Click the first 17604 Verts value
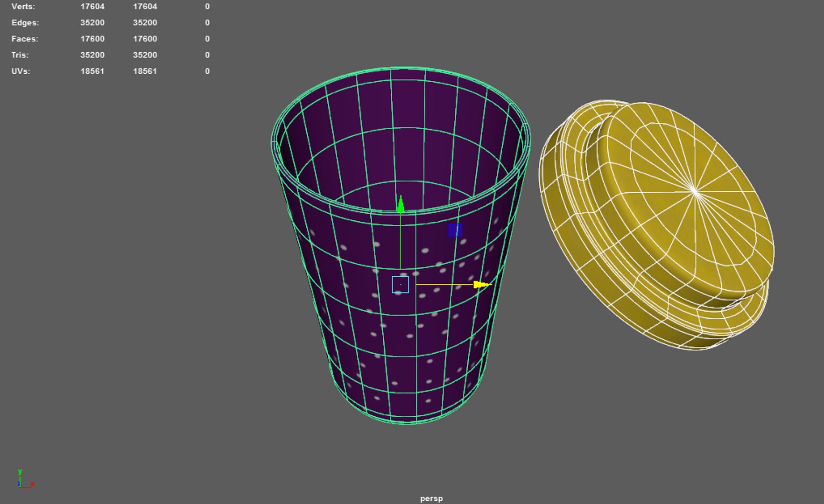 [92, 7]
